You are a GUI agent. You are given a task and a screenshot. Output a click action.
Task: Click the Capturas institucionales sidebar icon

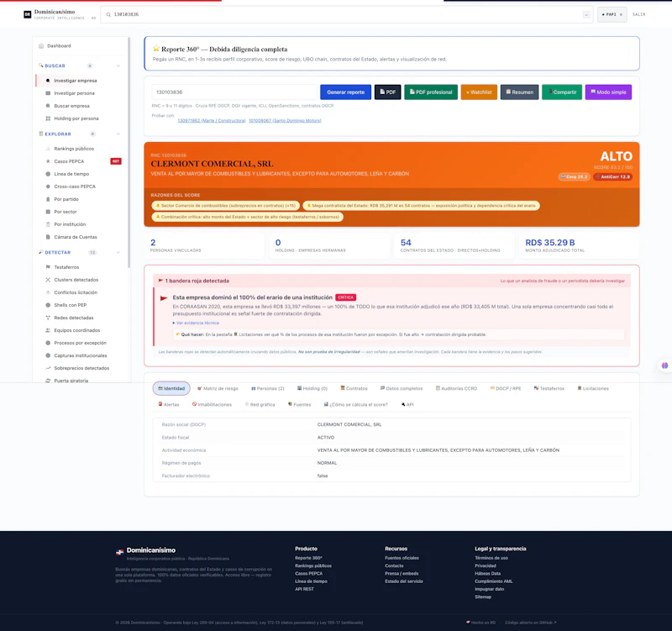[x=48, y=355]
